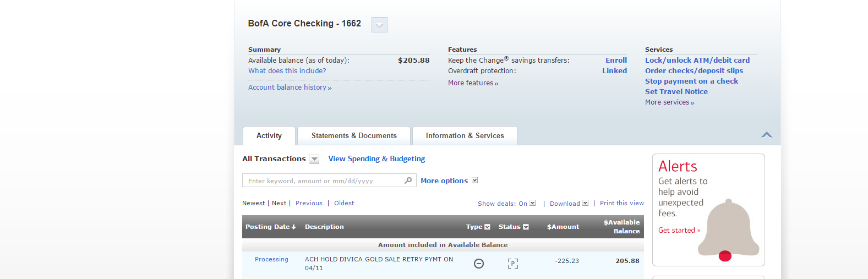The image size is (868, 279).
Task: Expand the All Transactions filter dropdown
Action: pos(314,159)
